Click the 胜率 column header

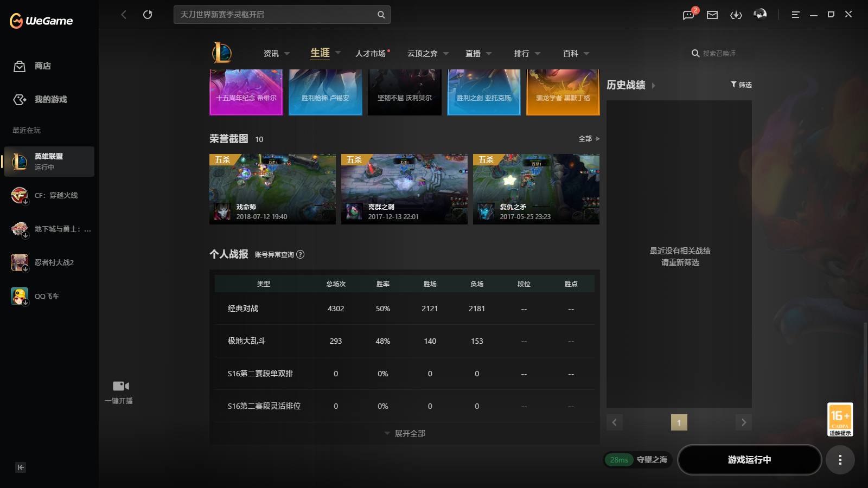coord(383,284)
